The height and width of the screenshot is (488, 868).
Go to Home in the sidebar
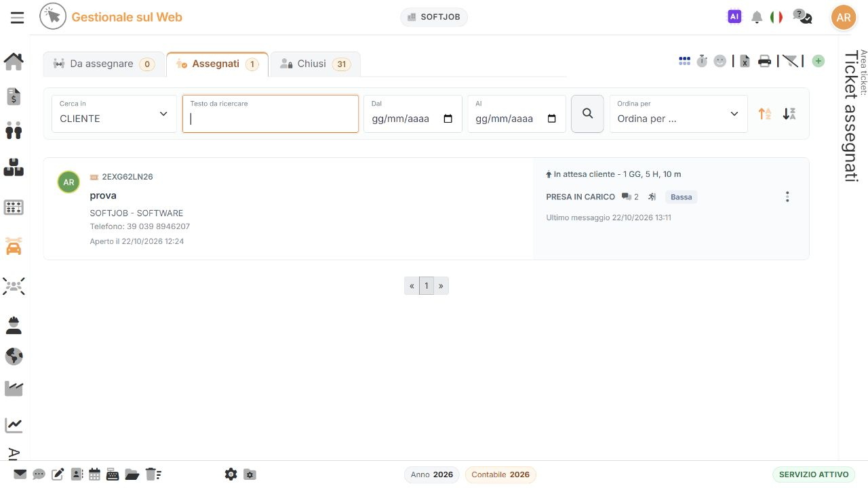pos(14,61)
